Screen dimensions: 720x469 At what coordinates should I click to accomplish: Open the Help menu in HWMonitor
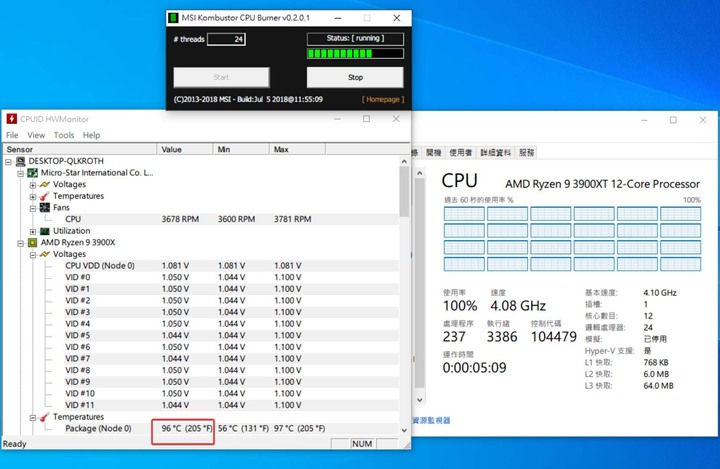(x=91, y=135)
